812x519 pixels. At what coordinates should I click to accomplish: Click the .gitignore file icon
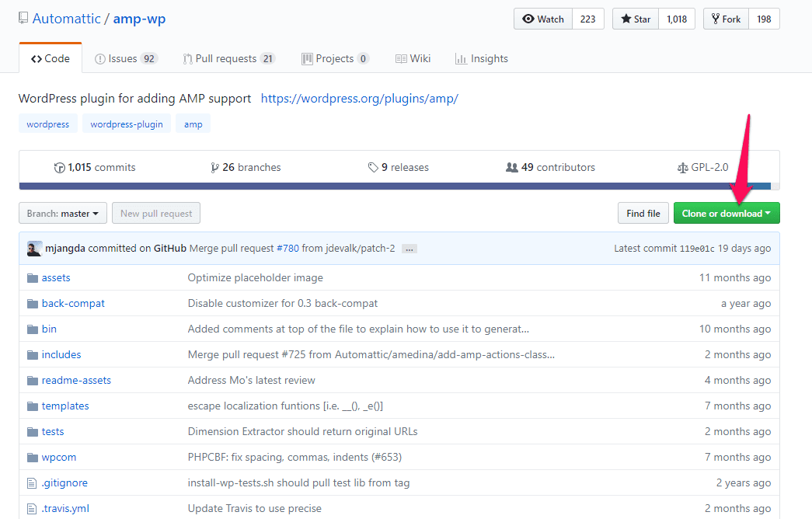coord(32,483)
